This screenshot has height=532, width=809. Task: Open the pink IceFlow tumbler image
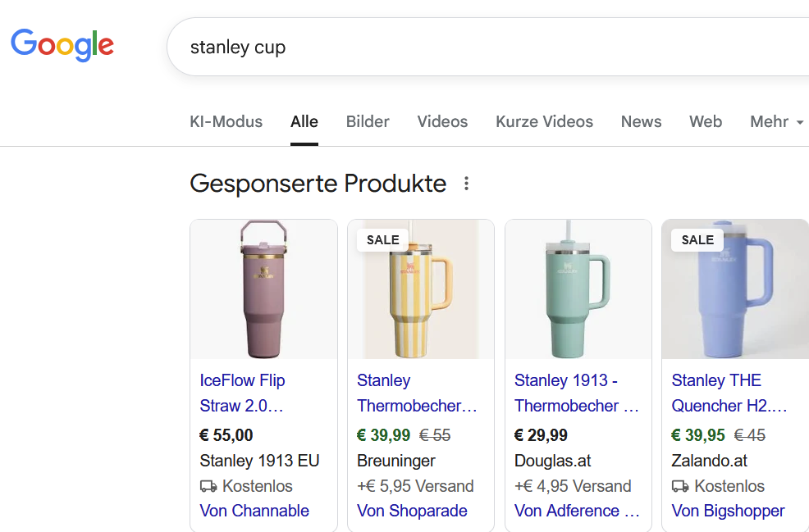(x=263, y=289)
